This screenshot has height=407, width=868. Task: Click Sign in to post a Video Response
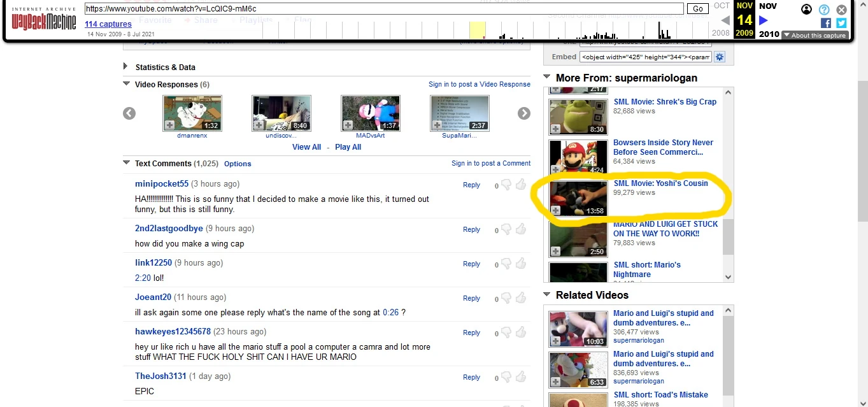[x=480, y=84]
